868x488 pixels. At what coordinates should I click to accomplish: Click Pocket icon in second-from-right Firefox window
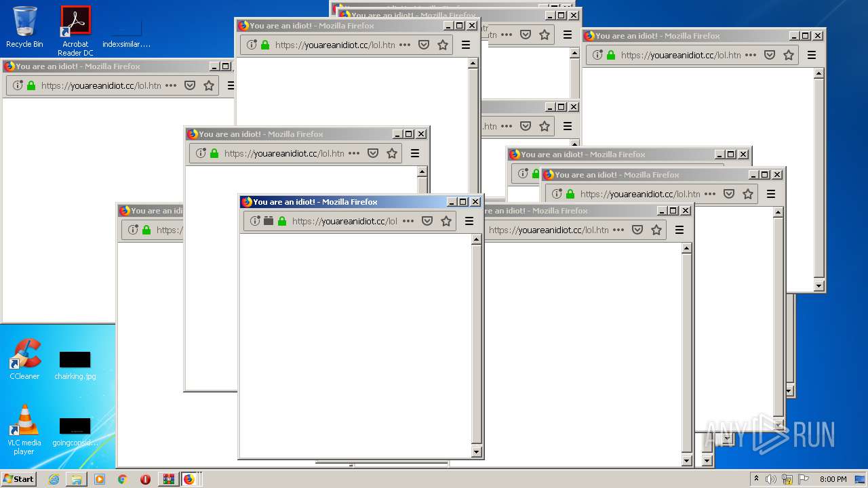(729, 194)
